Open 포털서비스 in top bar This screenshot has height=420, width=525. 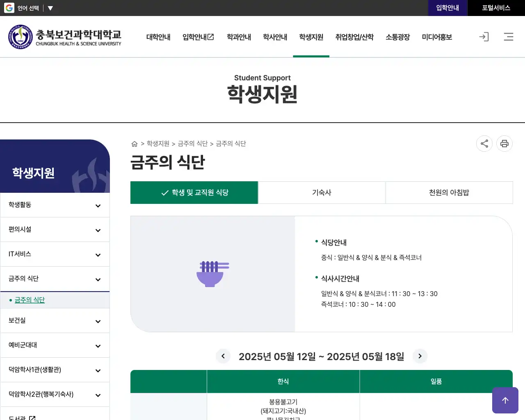pos(496,8)
